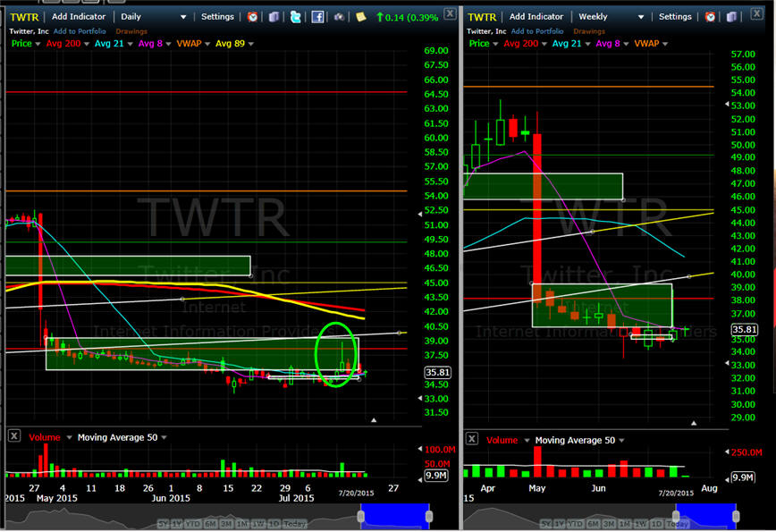This screenshot has width=776, height=532.
Task: Click Add to Portfolio in the Daily chart
Action: pos(80,31)
